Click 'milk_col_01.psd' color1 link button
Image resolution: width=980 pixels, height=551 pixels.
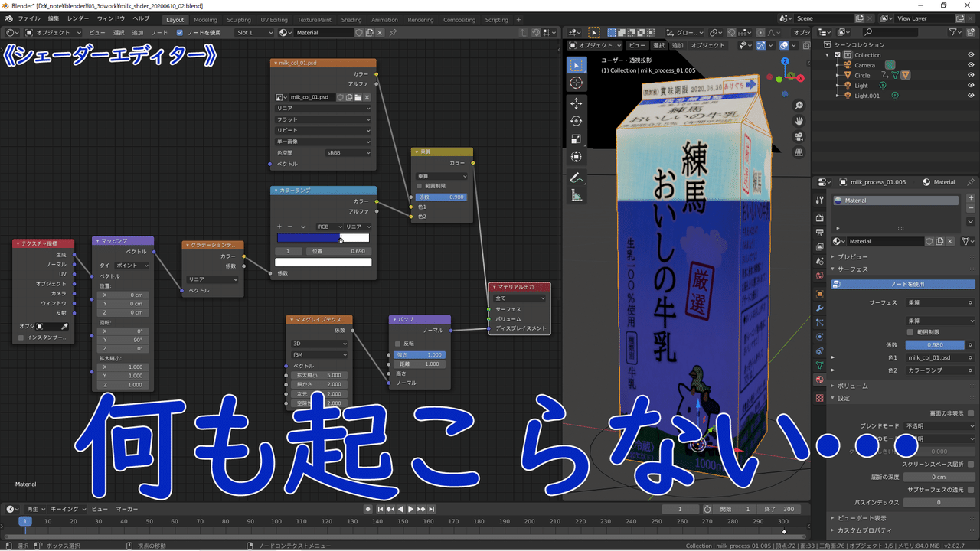tap(939, 357)
